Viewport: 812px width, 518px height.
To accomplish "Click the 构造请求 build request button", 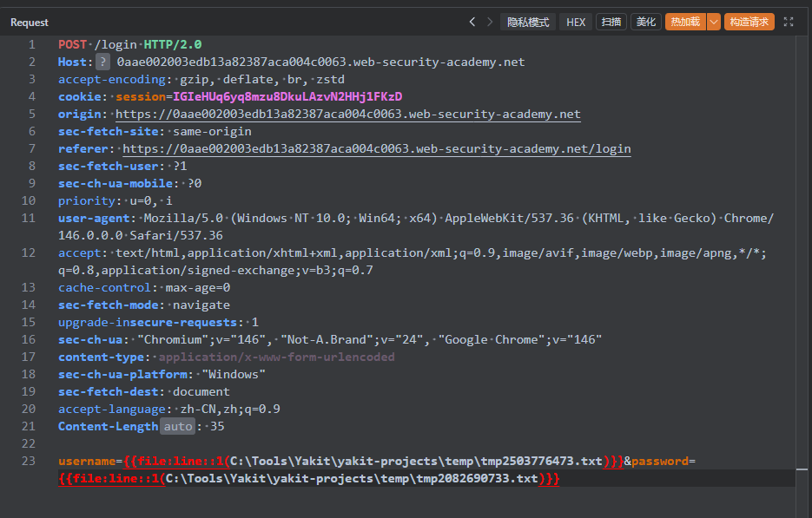I will coord(749,22).
